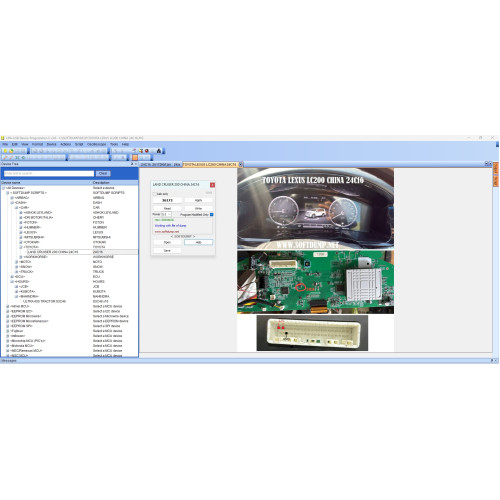Screen dimensions: 500x500
Task: Expand the AIRBAG tree node
Action: click(12, 198)
